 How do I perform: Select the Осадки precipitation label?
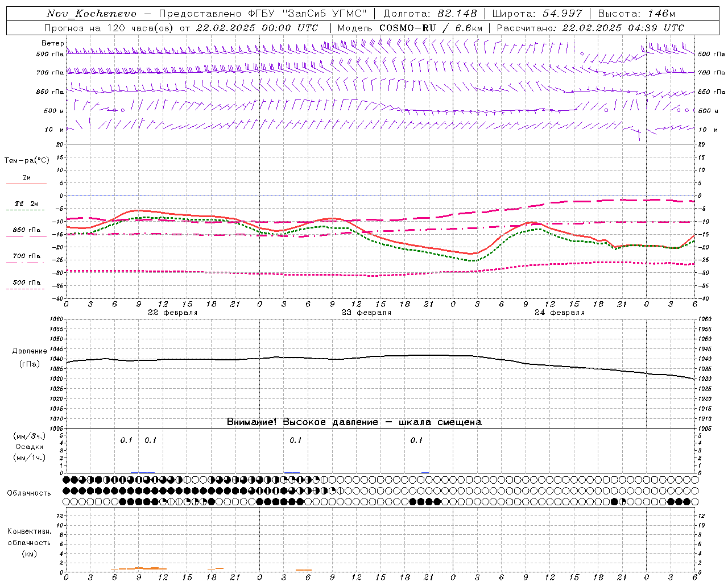pyautogui.click(x=30, y=447)
